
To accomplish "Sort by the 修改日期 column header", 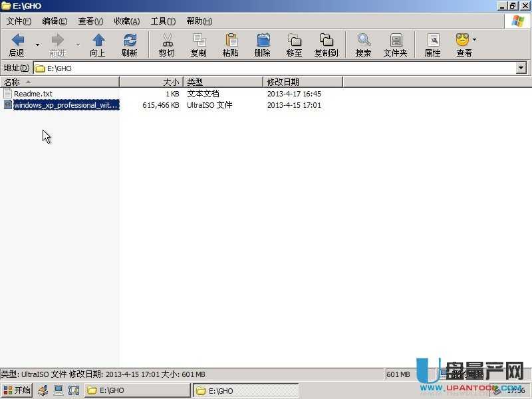I will (x=303, y=82).
